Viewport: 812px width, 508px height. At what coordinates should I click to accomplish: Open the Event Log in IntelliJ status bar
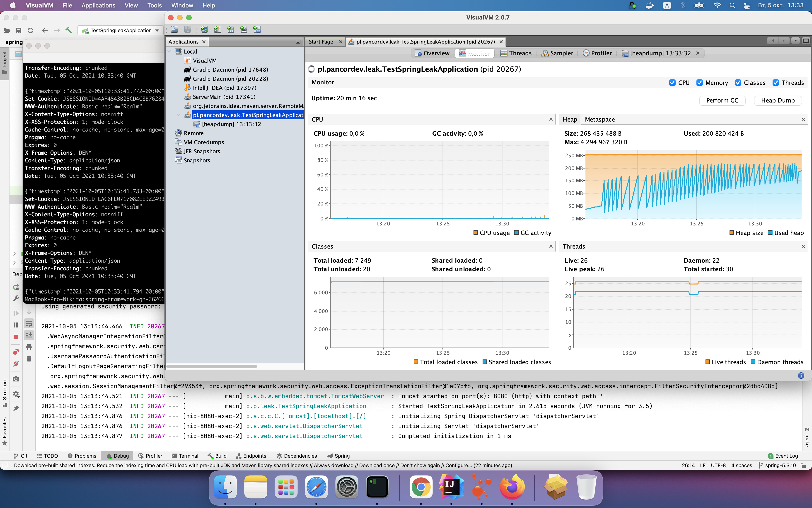[x=783, y=456]
